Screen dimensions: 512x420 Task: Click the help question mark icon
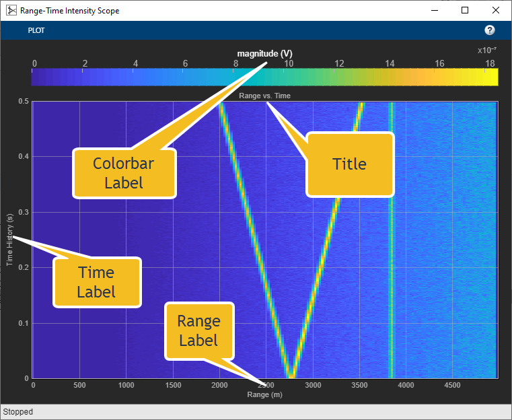tap(490, 30)
